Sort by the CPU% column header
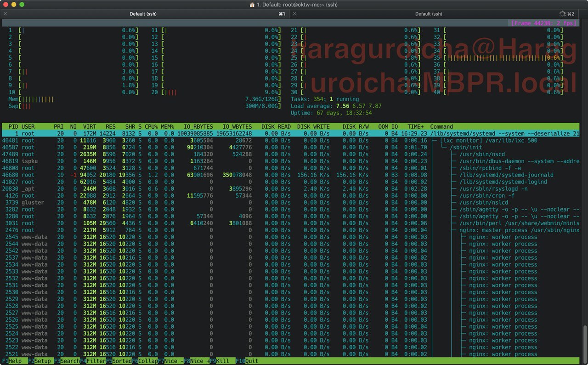Screen dimensions: 588x365 click(x=152, y=126)
